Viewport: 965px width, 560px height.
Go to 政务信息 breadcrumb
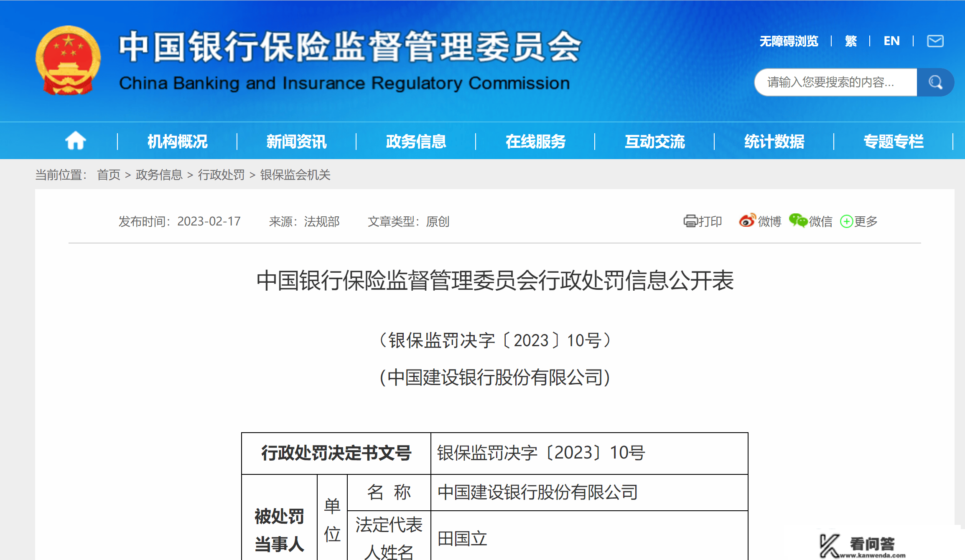(x=159, y=175)
